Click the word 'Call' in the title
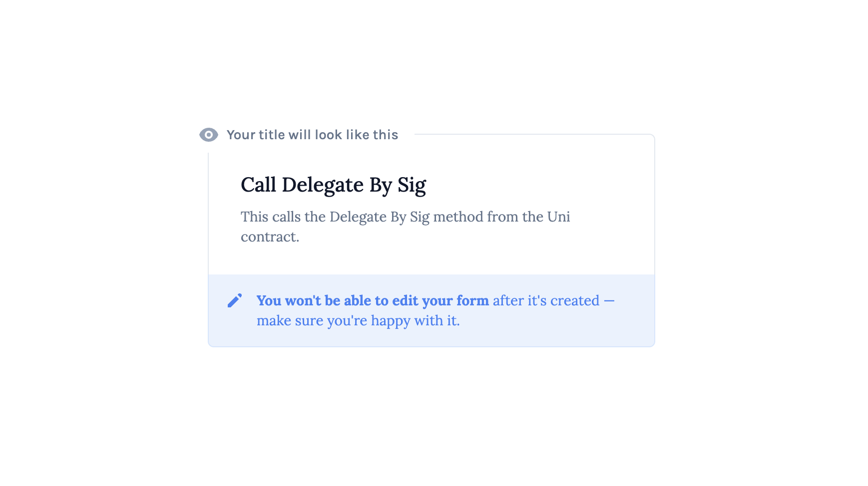The image size is (868, 486). coord(258,185)
